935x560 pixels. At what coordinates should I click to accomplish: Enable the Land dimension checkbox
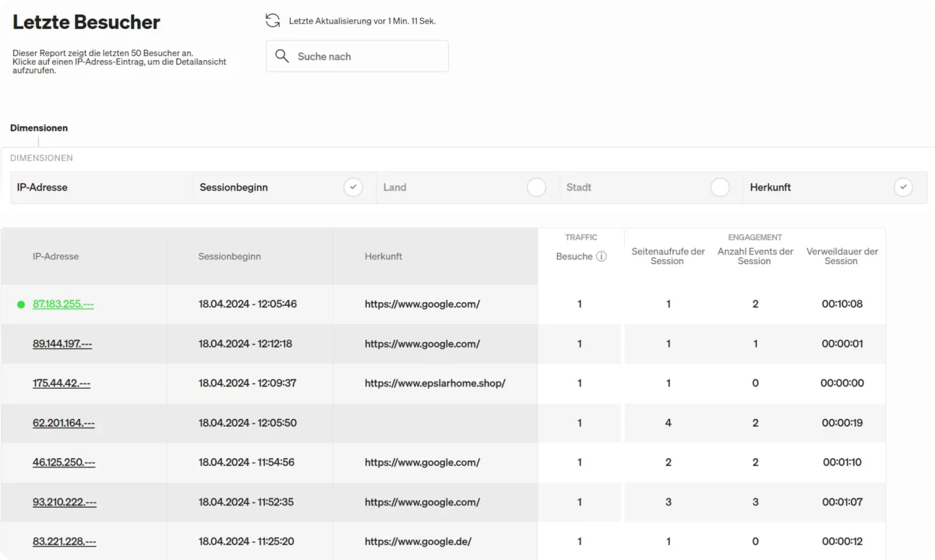pos(536,188)
